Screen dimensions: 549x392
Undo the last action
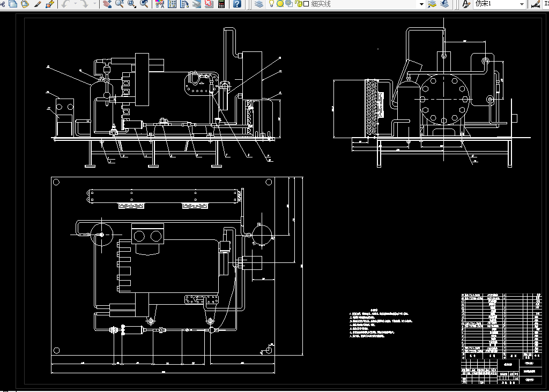point(65,4)
